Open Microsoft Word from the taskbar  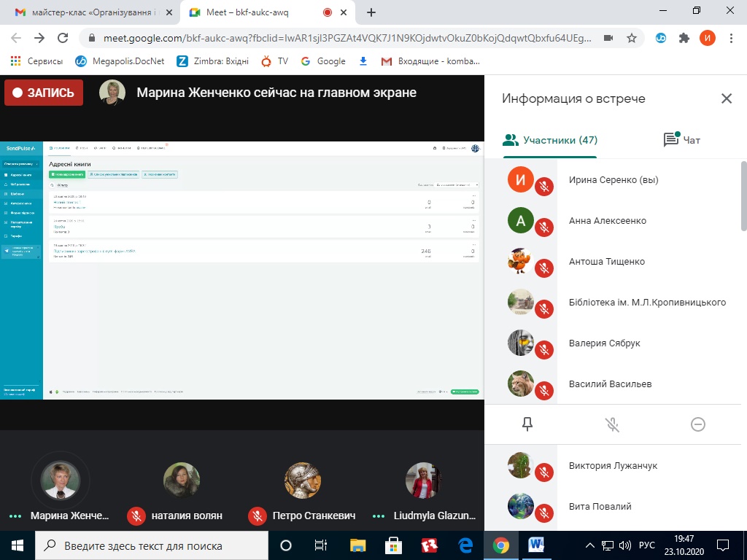point(537,545)
